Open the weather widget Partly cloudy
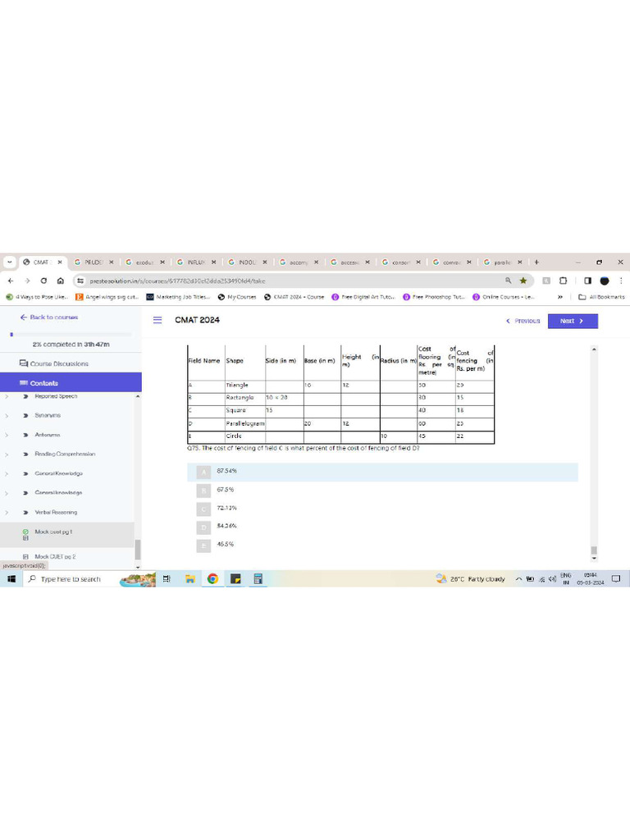 point(470,579)
